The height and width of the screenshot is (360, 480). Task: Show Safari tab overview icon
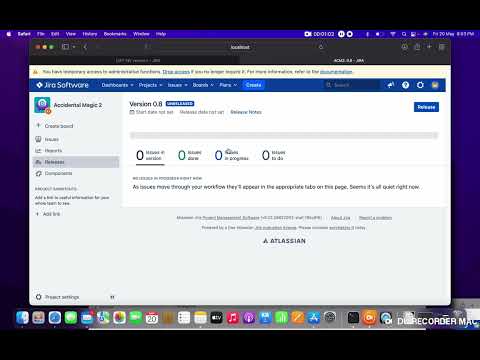[442, 47]
